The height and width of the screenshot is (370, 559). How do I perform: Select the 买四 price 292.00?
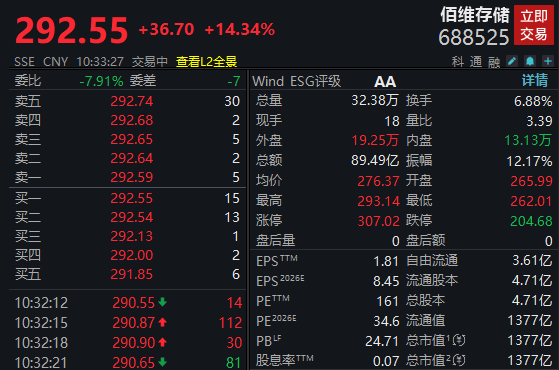click(132, 255)
